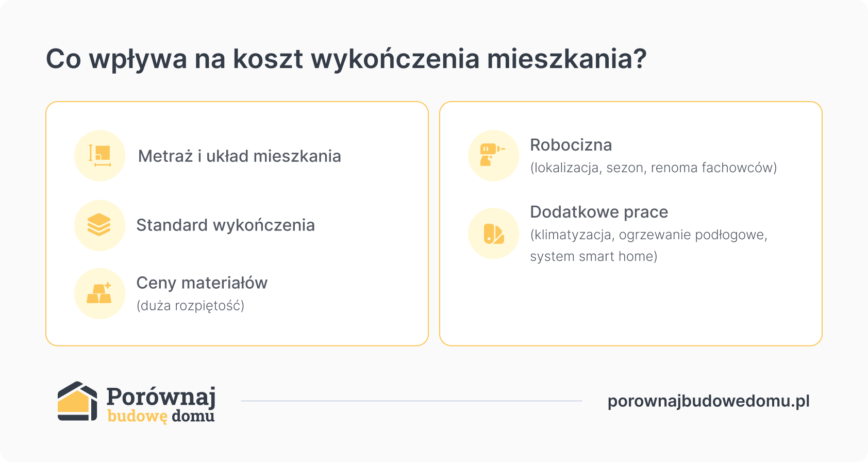Click the gold bars materials icon

99,293
